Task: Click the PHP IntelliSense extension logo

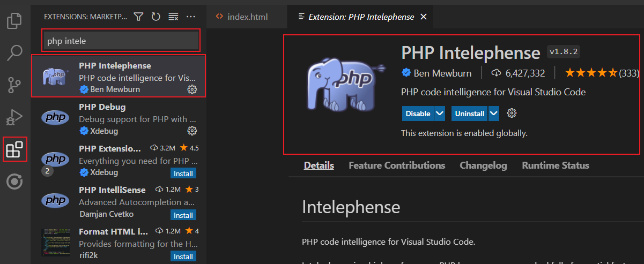Action: click(x=56, y=201)
